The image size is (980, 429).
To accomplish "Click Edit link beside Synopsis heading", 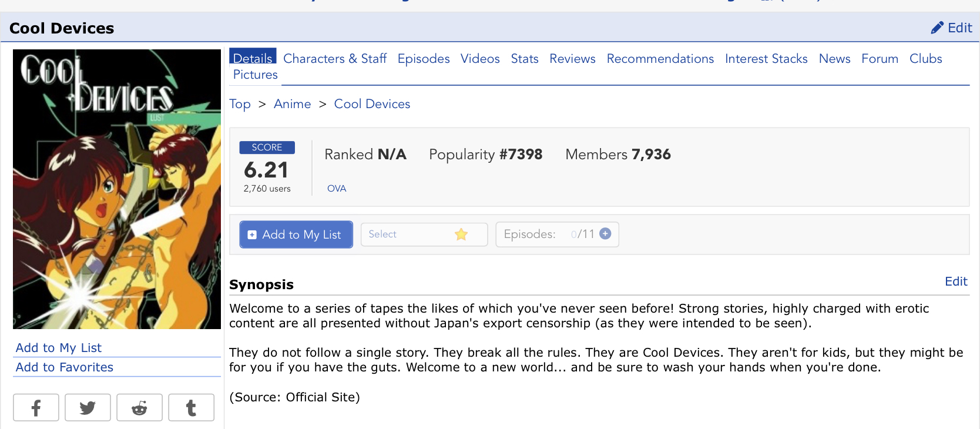I will [x=956, y=281].
